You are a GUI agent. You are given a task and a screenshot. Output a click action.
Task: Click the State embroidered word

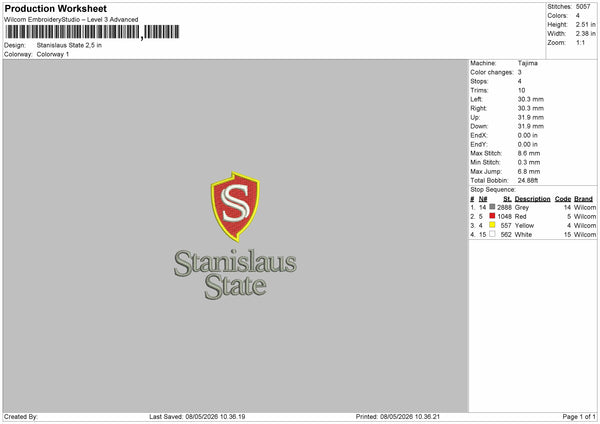pyautogui.click(x=235, y=286)
